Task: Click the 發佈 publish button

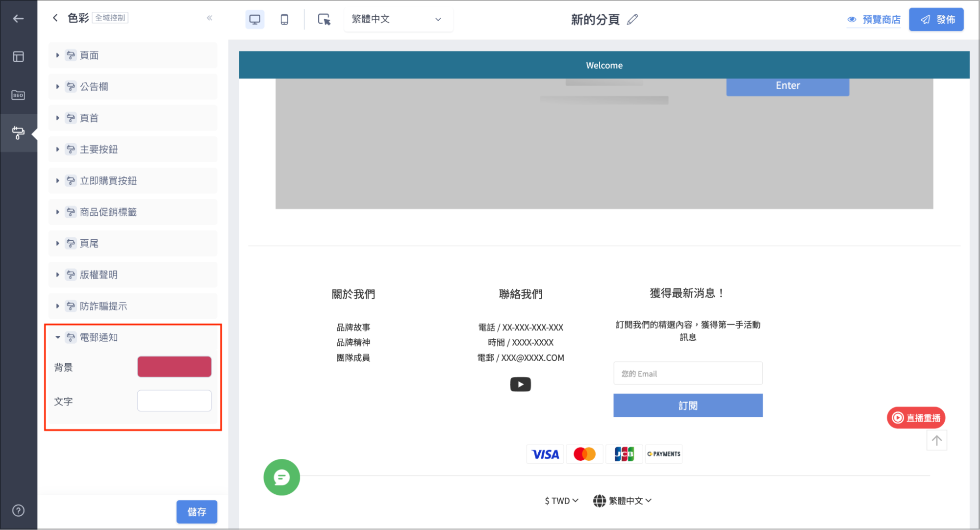Action: [936, 20]
